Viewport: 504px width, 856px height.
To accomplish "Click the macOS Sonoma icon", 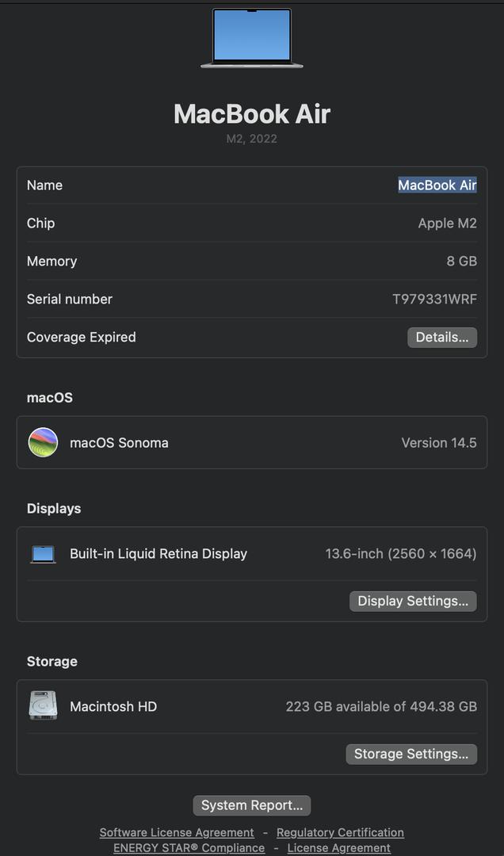I will click(44, 442).
